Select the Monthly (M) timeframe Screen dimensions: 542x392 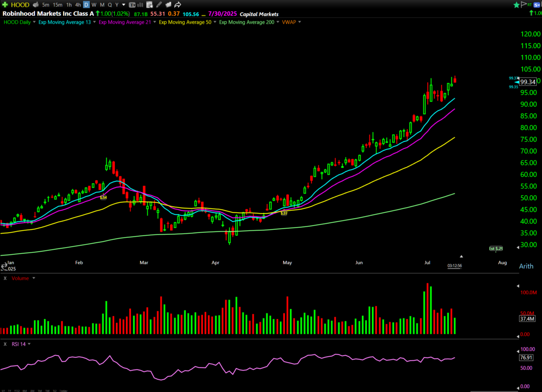click(102, 5)
